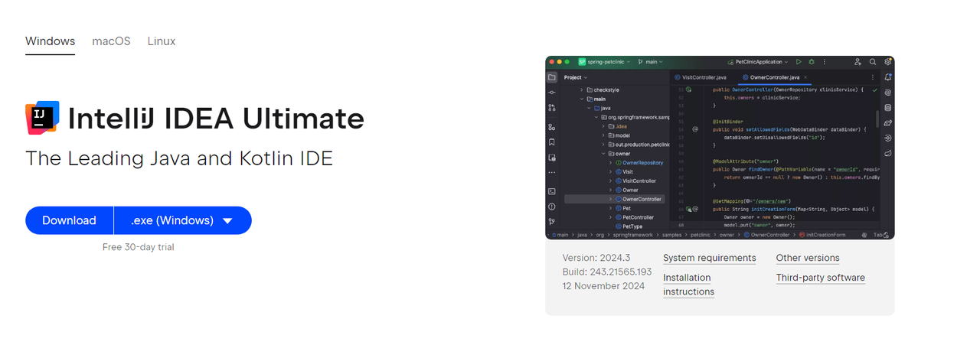Viewport: 980px width, 345px height.
Task: Switch to the Linux tab
Action: pos(162,41)
